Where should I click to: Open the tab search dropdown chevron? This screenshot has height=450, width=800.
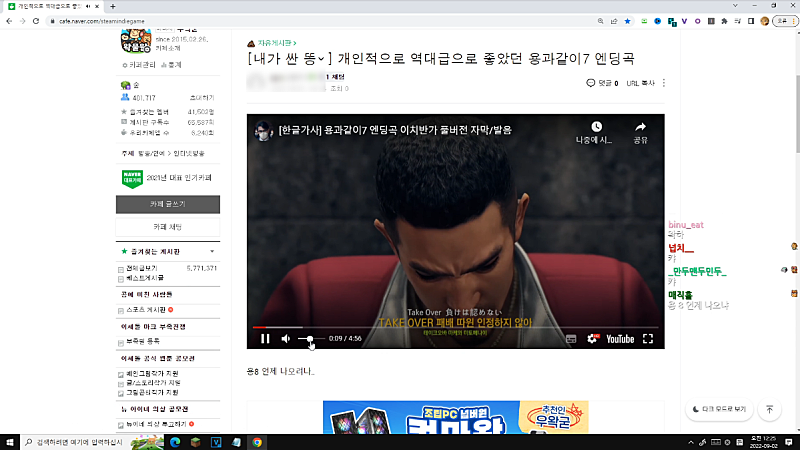click(x=735, y=6)
